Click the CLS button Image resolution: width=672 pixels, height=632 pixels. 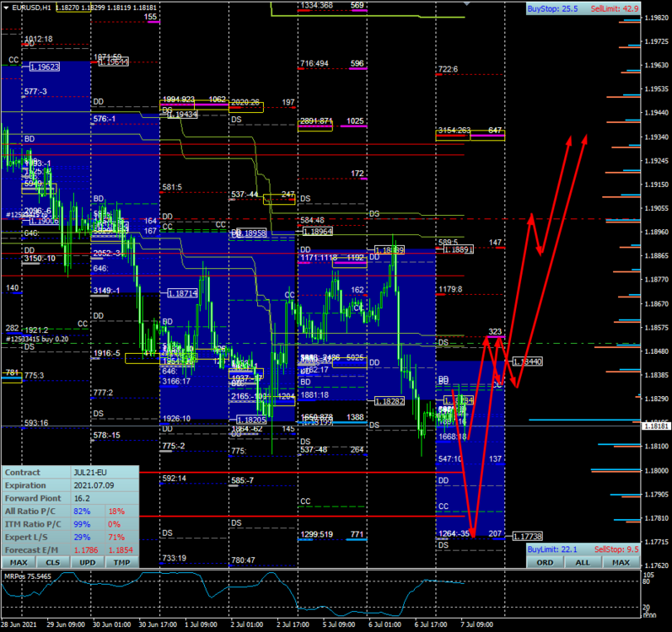tap(53, 563)
